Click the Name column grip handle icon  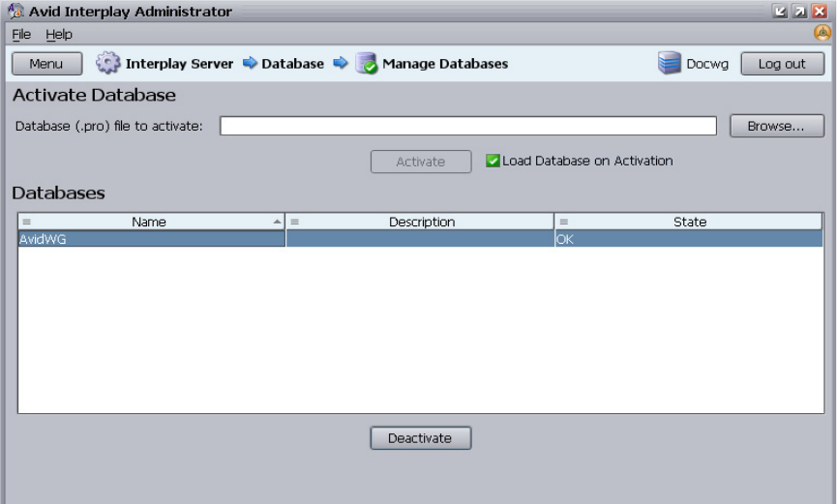(27, 222)
